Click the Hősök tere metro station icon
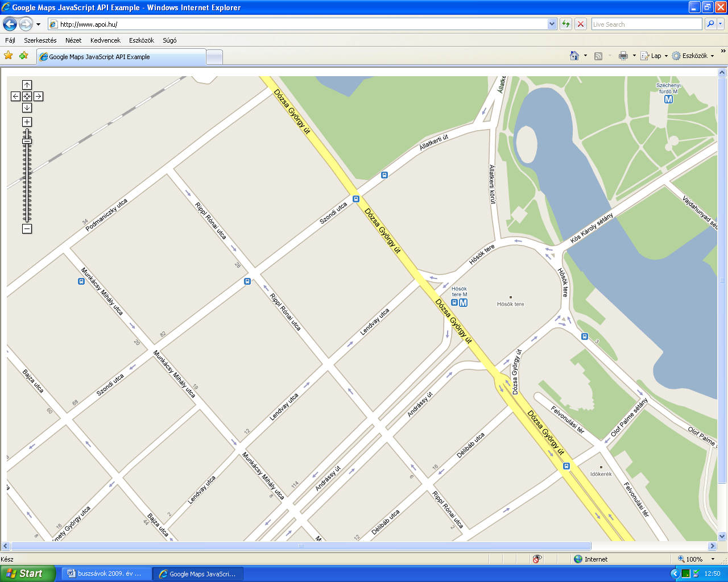This screenshot has width=728, height=582. click(x=463, y=303)
